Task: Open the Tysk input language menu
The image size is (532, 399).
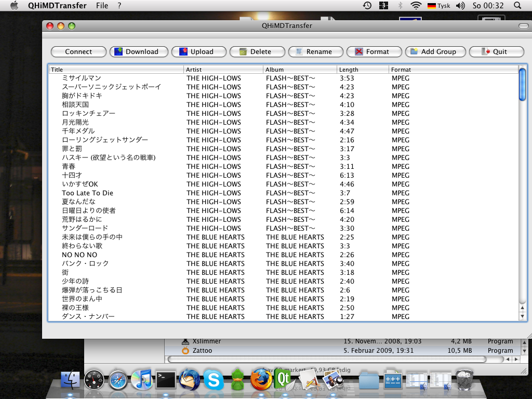Action: click(x=438, y=6)
